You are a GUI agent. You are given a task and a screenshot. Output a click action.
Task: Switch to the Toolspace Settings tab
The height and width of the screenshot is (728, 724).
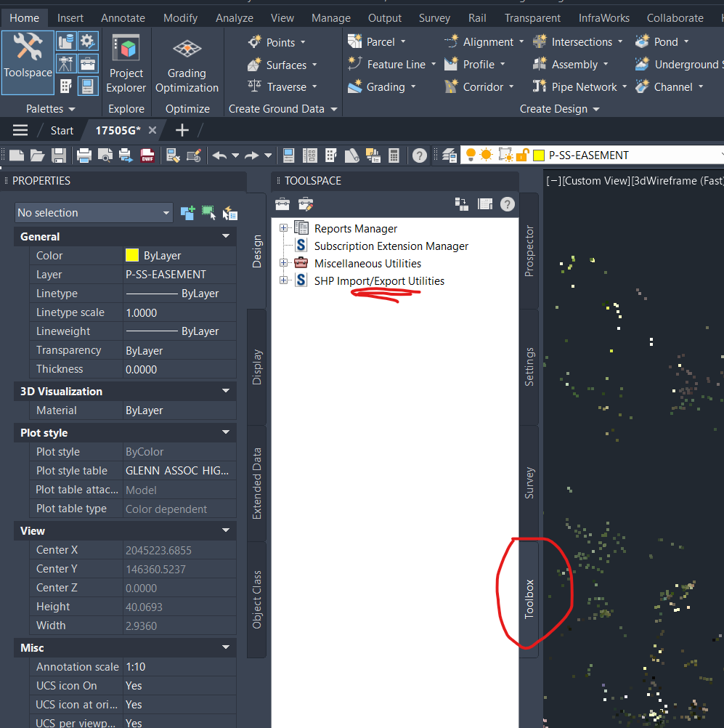pyautogui.click(x=529, y=367)
